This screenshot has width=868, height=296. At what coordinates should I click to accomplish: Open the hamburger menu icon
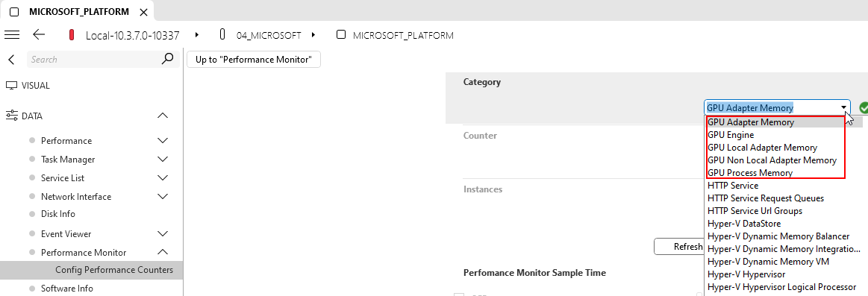coord(12,35)
